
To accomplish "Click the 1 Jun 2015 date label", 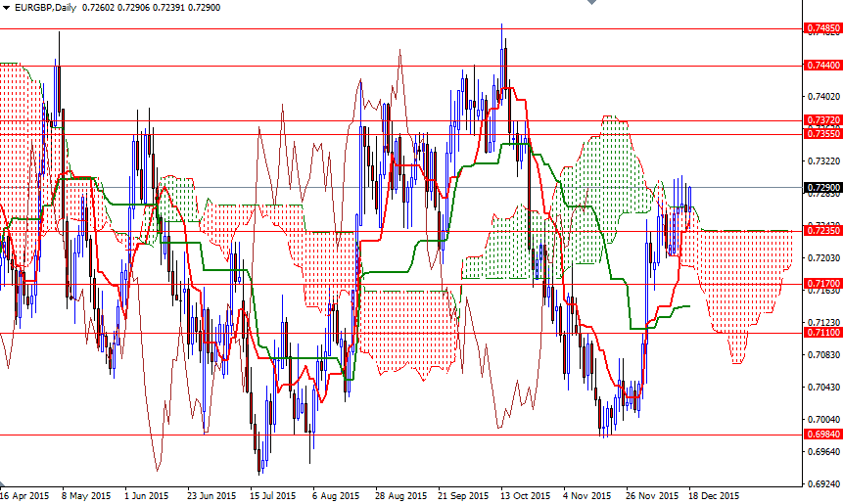I will pyautogui.click(x=146, y=495).
